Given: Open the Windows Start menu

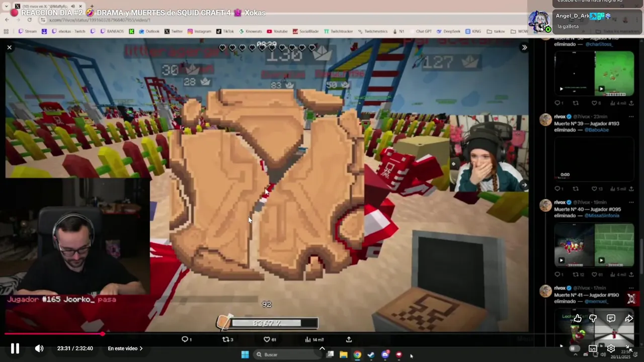Looking at the screenshot, I should (245, 354).
